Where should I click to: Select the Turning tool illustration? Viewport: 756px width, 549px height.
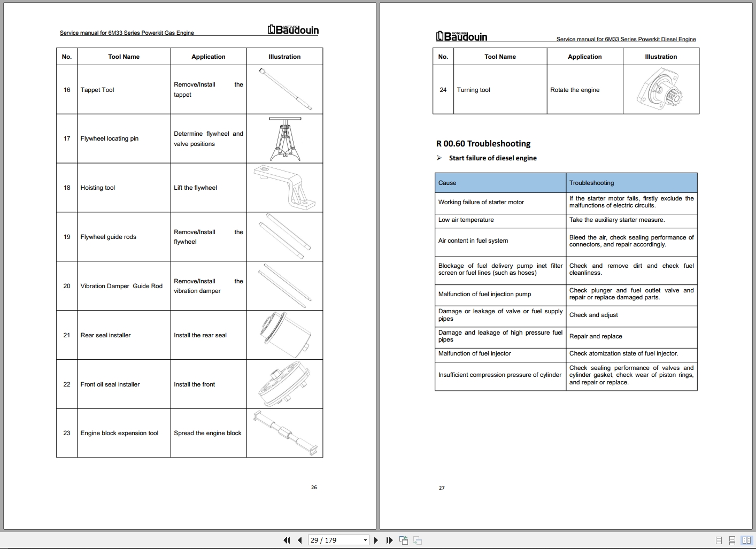pyautogui.click(x=660, y=90)
